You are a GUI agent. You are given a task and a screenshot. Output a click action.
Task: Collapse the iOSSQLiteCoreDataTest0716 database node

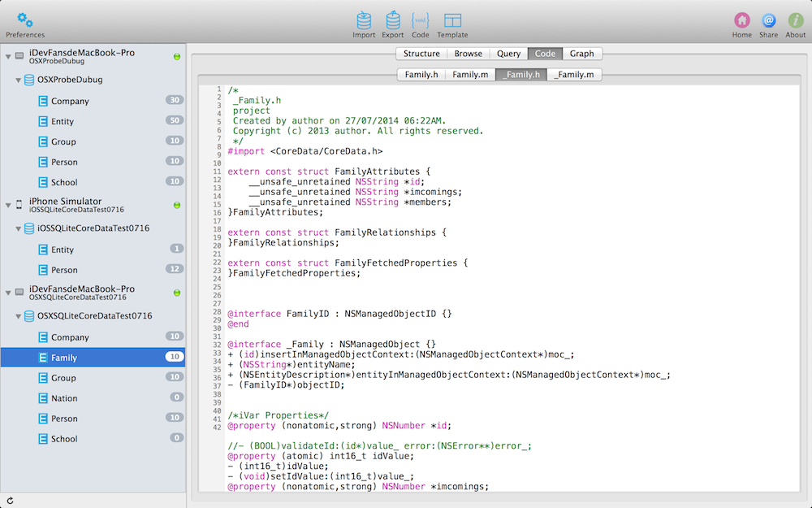[x=18, y=228]
